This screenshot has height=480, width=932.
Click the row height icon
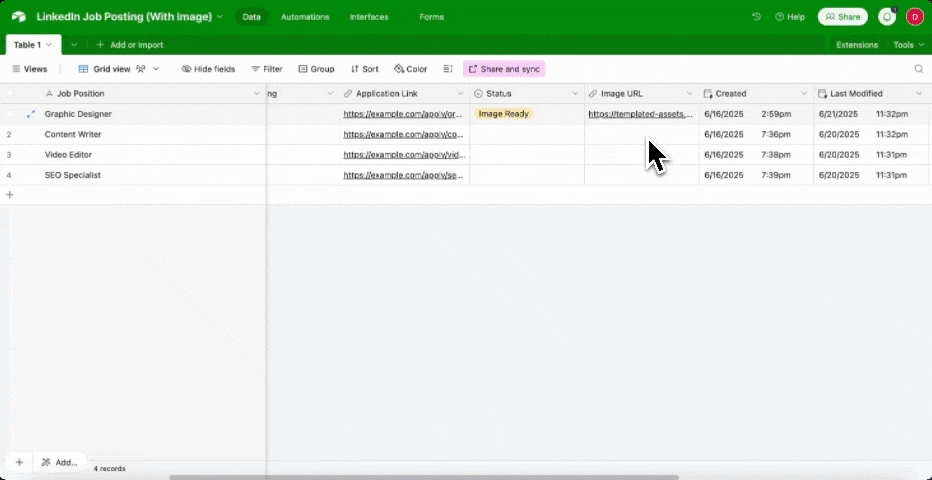point(448,69)
